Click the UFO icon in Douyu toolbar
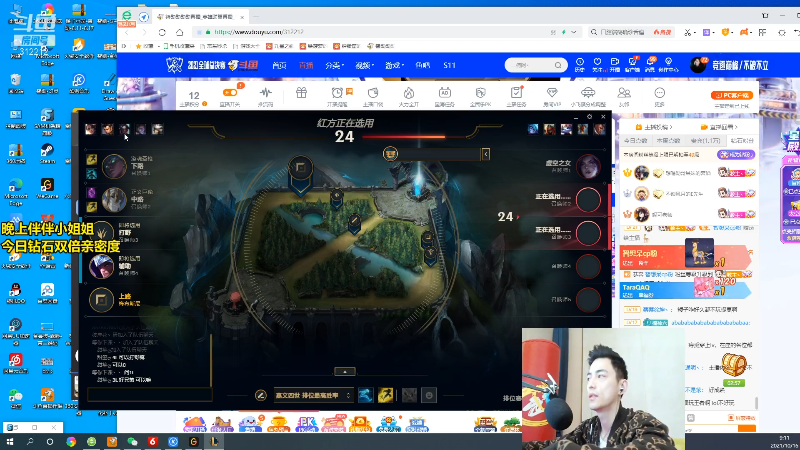Image resolution: width=800 pixels, height=450 pixels. click(x=588, y=93)
